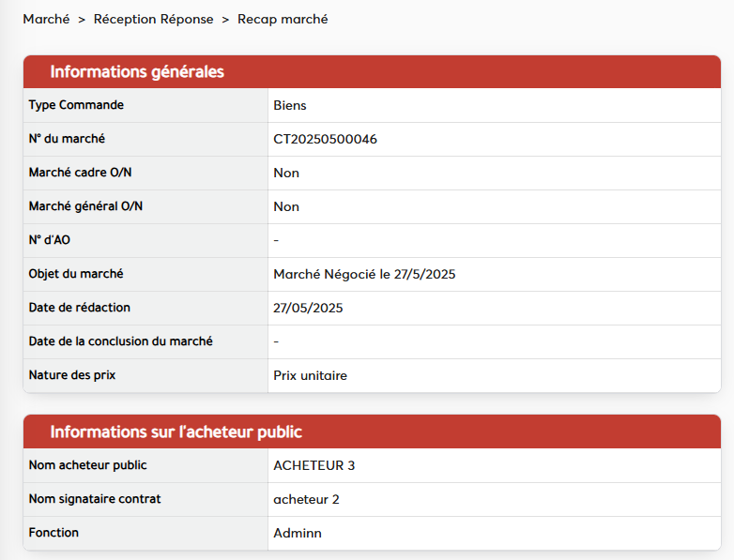Image resolution: width=734 pixels, height=560 pixels.
Task: Click the Fonction value Adminn
Action: coord(297,534)
